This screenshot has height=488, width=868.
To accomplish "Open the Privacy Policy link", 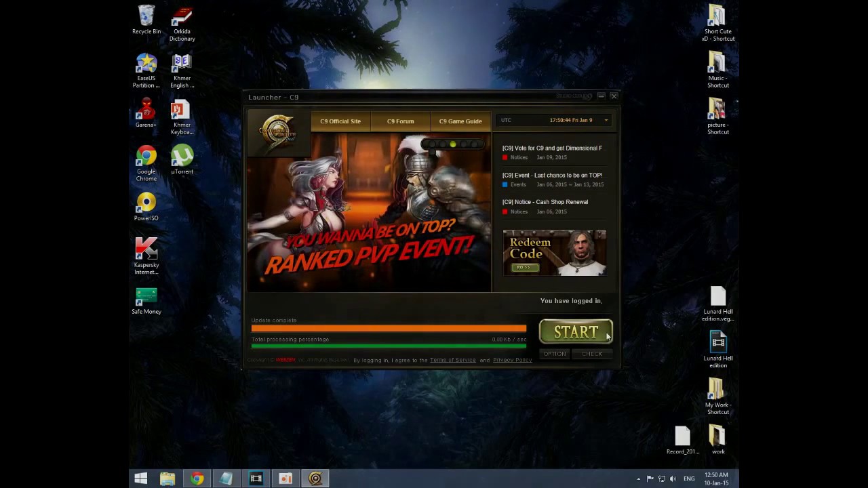I will coord(512,360).
